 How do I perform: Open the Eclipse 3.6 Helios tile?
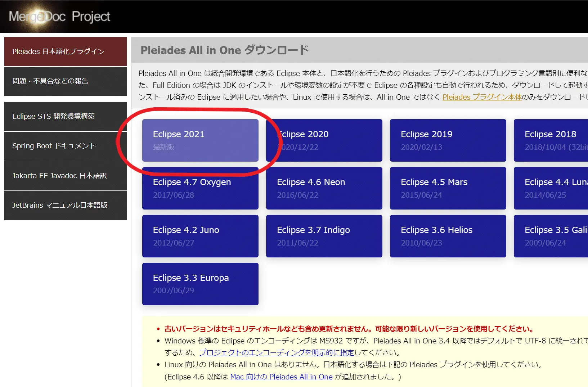[448, 236]
